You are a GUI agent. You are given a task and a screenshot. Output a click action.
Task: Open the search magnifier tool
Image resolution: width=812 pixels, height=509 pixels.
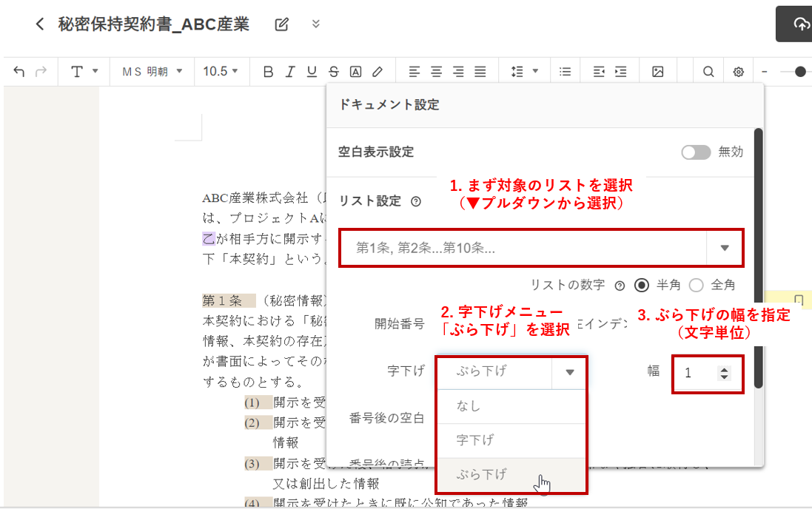[x=708, y=72]
